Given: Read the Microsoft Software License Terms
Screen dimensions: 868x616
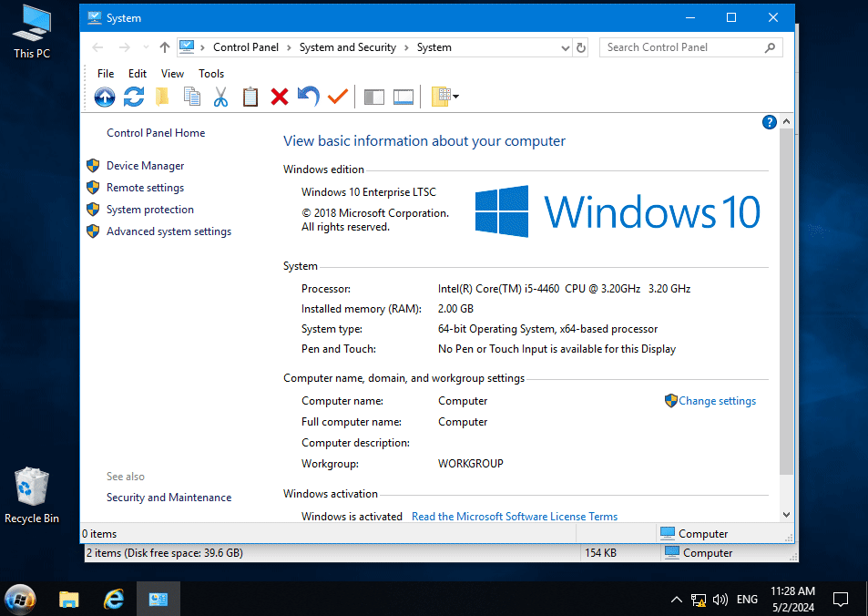Looking at the screenshot, I should click(515, 517).
